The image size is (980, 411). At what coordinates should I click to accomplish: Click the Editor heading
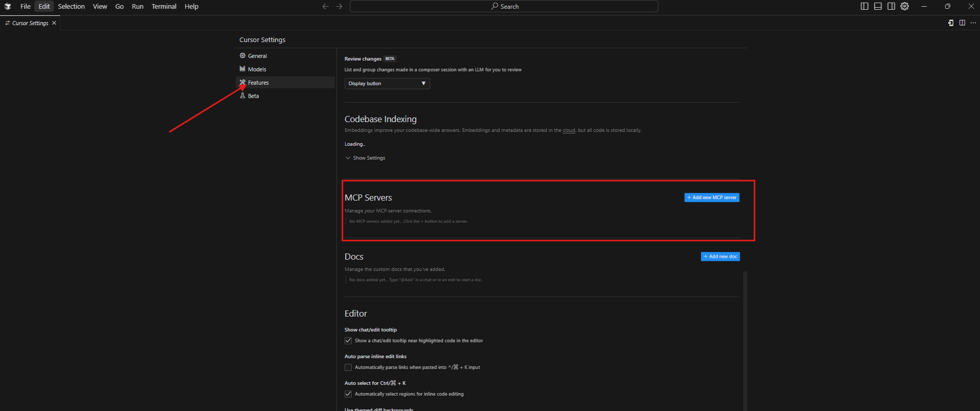click(356, 314)
